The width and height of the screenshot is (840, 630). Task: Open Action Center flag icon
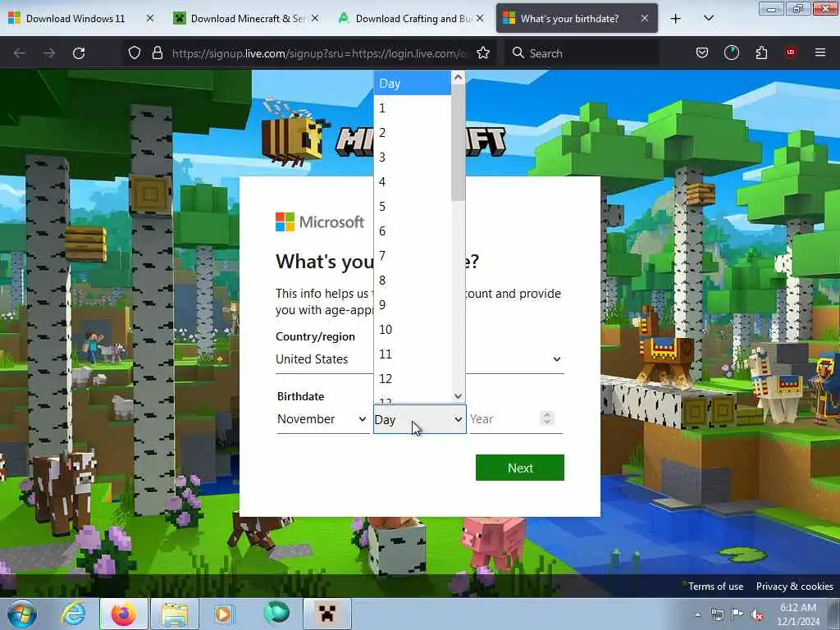tap(737, 614)
